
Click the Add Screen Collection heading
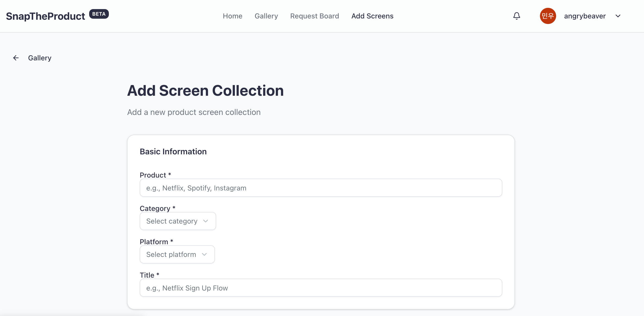(x=205, y=90)
